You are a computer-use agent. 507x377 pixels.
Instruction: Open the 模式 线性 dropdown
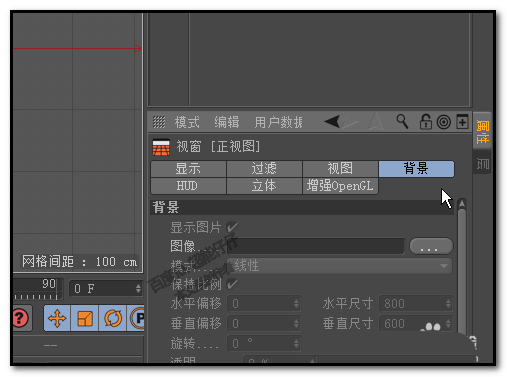coord(340,266)
